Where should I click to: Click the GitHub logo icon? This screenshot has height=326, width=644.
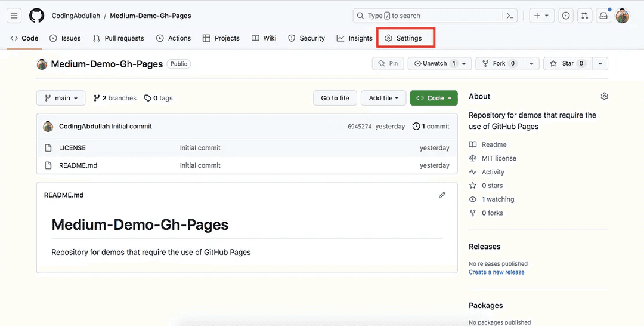[36, 16]
